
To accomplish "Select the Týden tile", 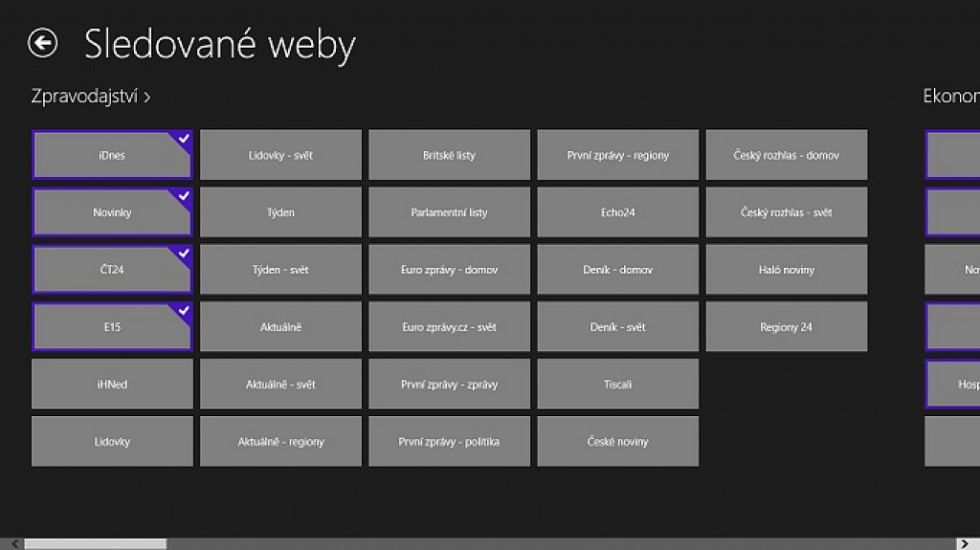I will pos(280,212).
